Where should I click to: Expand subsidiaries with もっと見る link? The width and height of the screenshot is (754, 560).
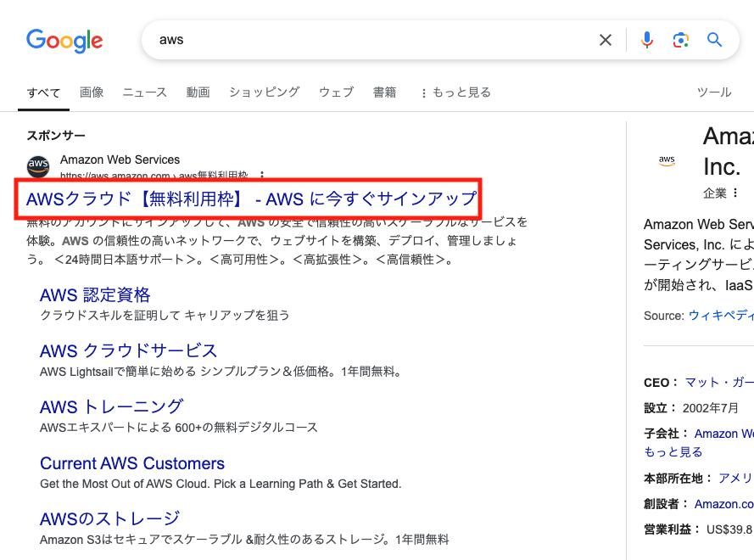tap(673, 452)
